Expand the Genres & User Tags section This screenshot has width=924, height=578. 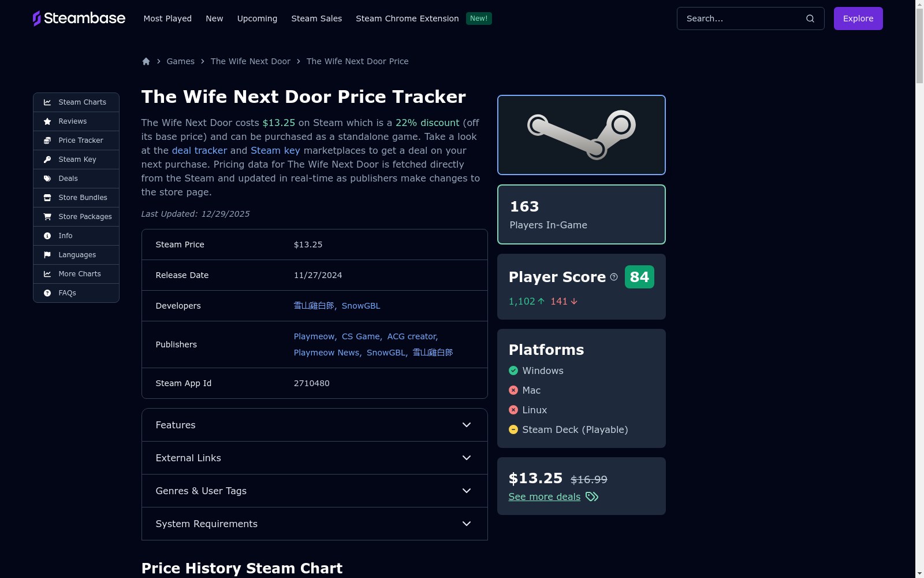[315, 491]
